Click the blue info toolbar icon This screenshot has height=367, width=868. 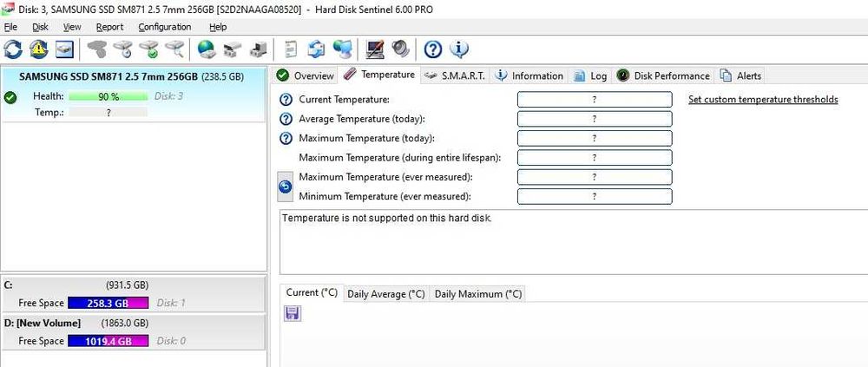[x=459, y=49]
